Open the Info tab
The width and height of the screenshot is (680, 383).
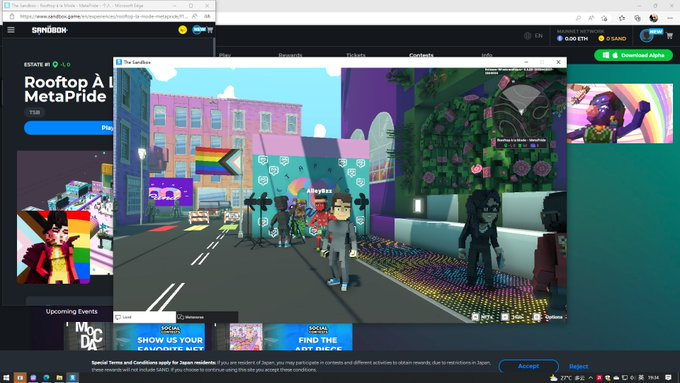[x=487, y=55]
